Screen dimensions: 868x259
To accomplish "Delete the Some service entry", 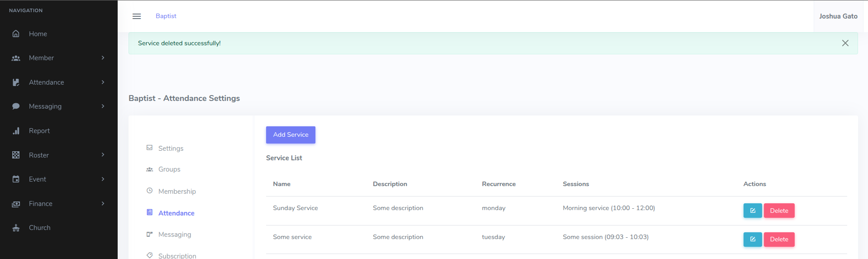I will tap(779, 240).
